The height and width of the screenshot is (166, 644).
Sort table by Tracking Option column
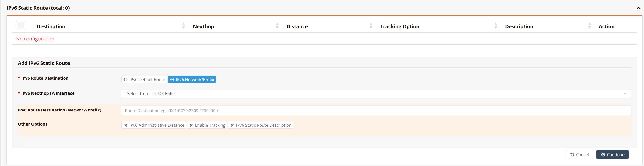click(495, 26)
